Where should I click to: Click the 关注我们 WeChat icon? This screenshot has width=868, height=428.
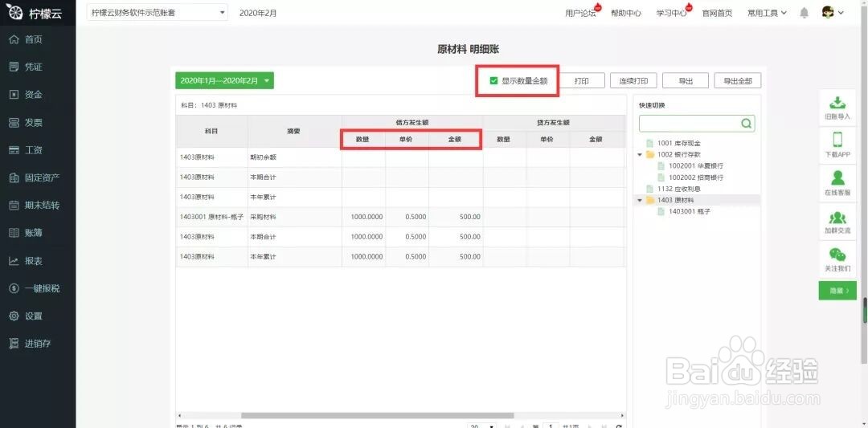[837, 255]
